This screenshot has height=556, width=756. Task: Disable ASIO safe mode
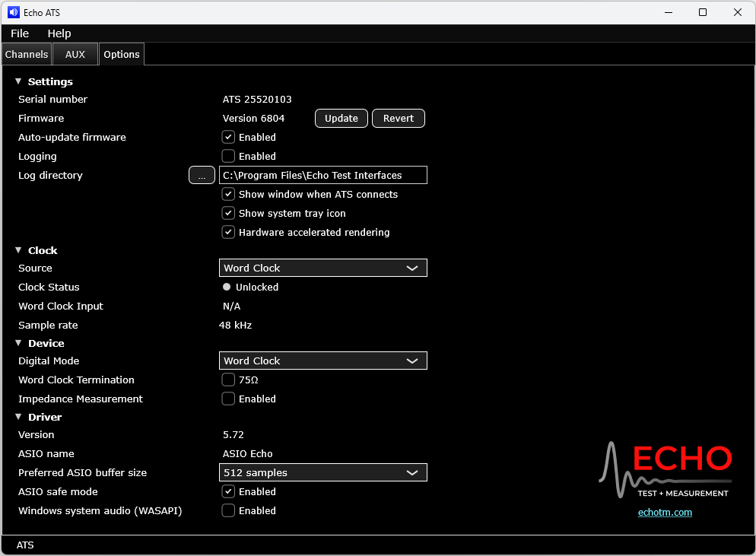click(228, 491)
